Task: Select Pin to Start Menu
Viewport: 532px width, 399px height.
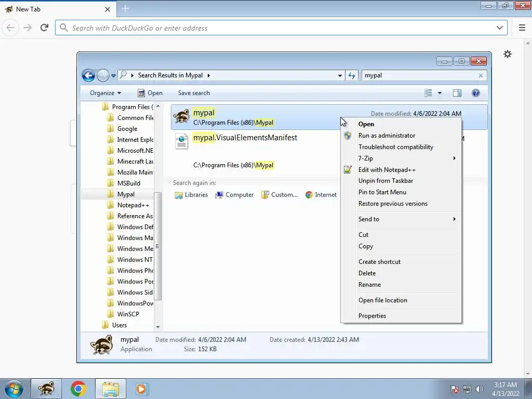Action: click(x=402, y=192)
